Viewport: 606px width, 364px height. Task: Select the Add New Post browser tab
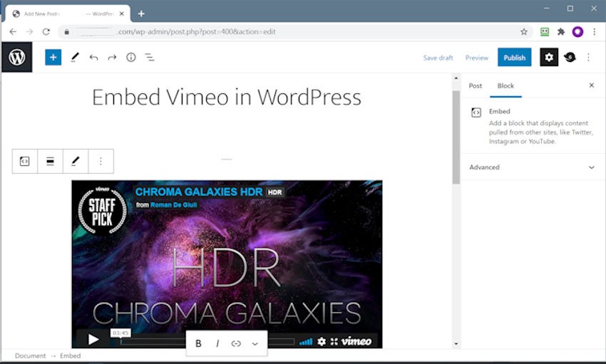pyautogui.click(x=68, y=14)
